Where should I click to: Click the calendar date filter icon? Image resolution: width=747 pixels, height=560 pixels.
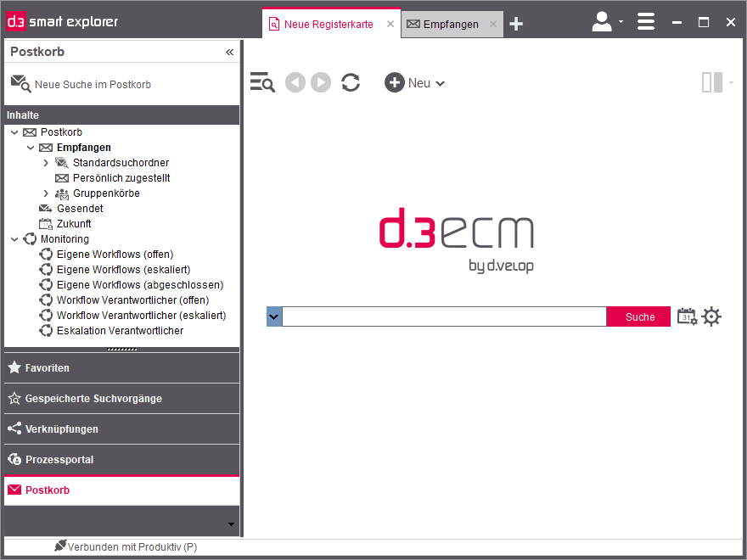pos(687,316)
